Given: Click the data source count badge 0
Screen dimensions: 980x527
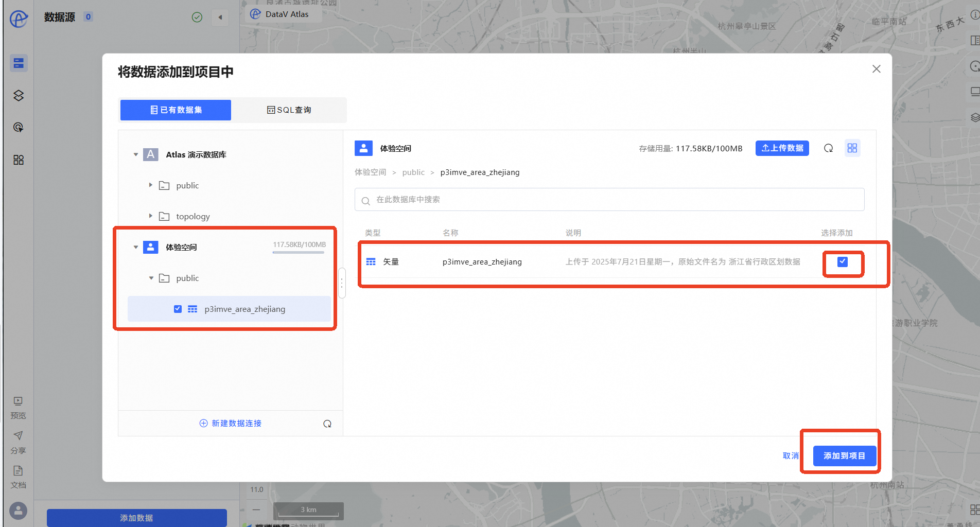Looking at the screenshot, I should 89,17.
